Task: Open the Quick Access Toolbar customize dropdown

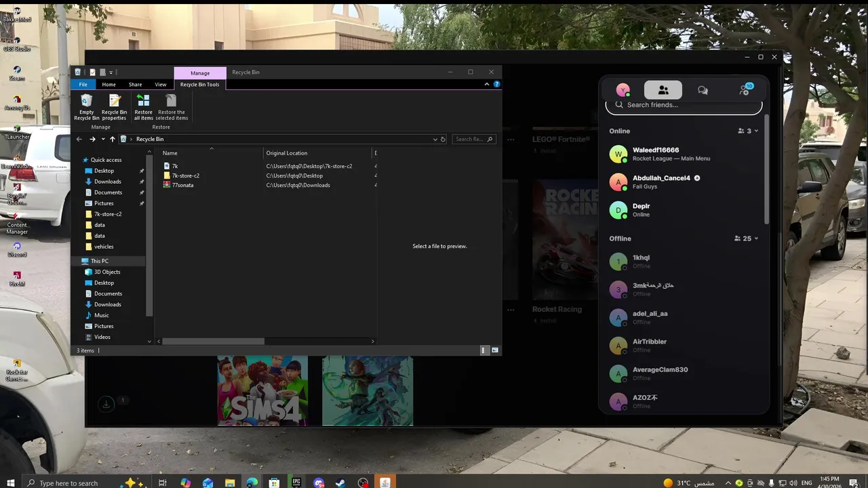Action: click(x=111, y=73)
